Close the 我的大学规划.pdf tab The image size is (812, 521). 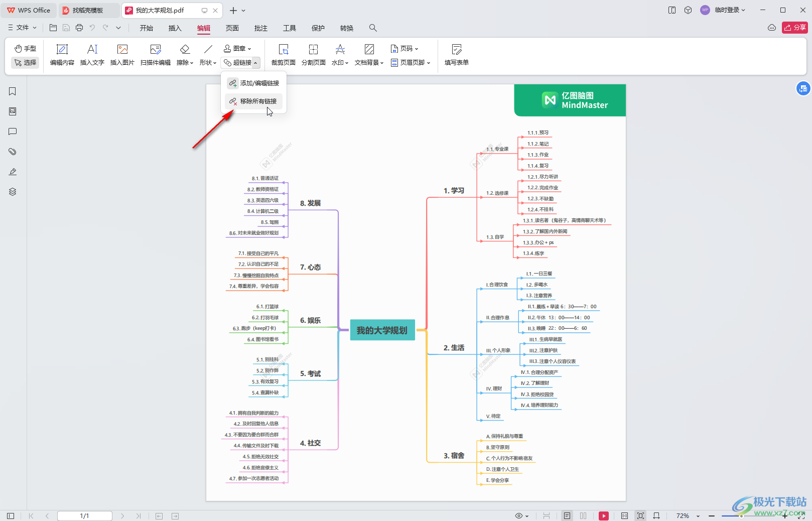pyautogui.click(x=215, y=10)
